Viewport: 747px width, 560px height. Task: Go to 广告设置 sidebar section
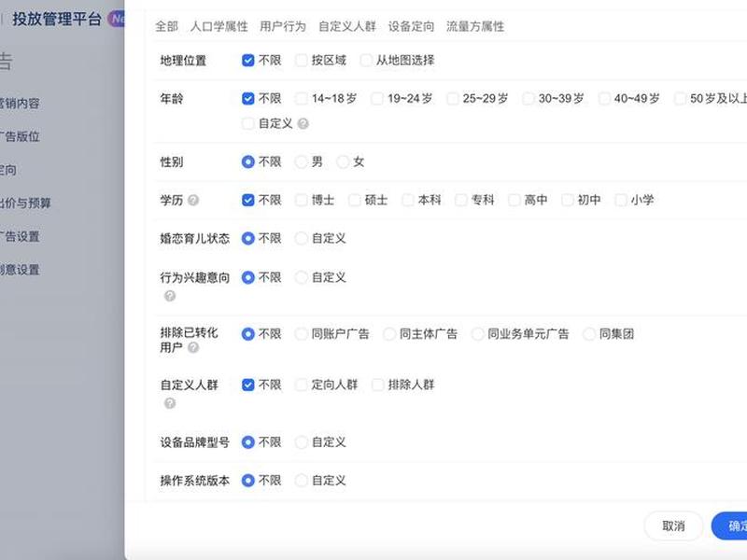(x=19, y=237)
